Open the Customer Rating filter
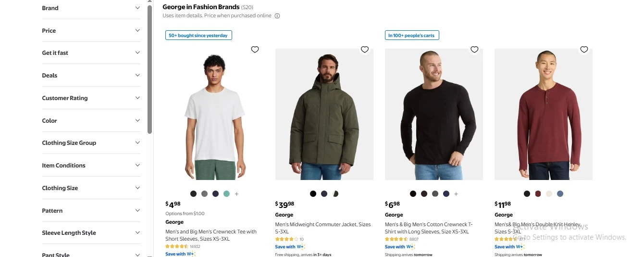The height and width of the screenshot is (257, 644). [x=91, y=98]
